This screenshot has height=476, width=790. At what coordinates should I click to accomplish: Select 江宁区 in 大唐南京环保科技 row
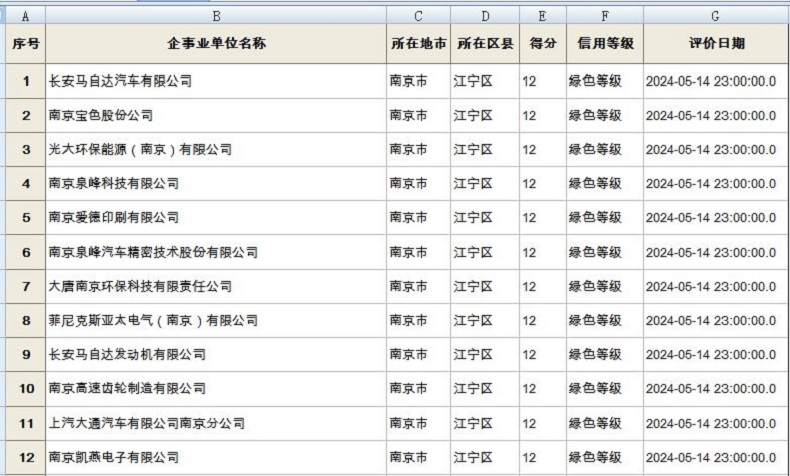(x=485, y=287)
